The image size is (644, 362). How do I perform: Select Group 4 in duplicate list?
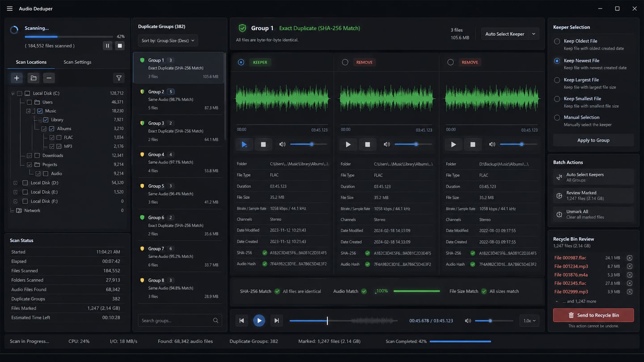tap(179, 162)
